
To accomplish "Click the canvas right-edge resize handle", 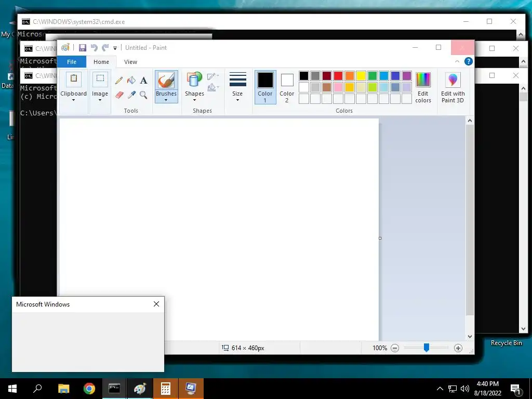I will coord(380,238).
